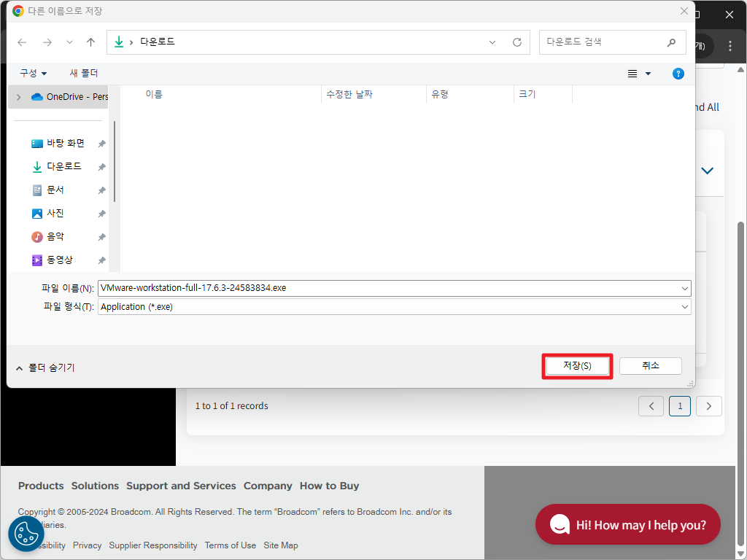747x560 pixels.
Task: Click pin icon next to 사진
Action: [101, 214]
